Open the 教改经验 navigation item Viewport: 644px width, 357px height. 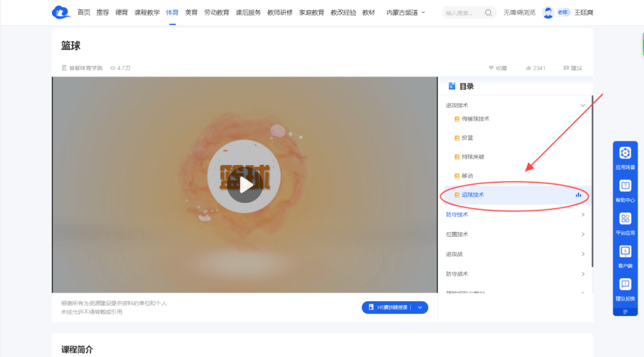(x=343, y=13)
